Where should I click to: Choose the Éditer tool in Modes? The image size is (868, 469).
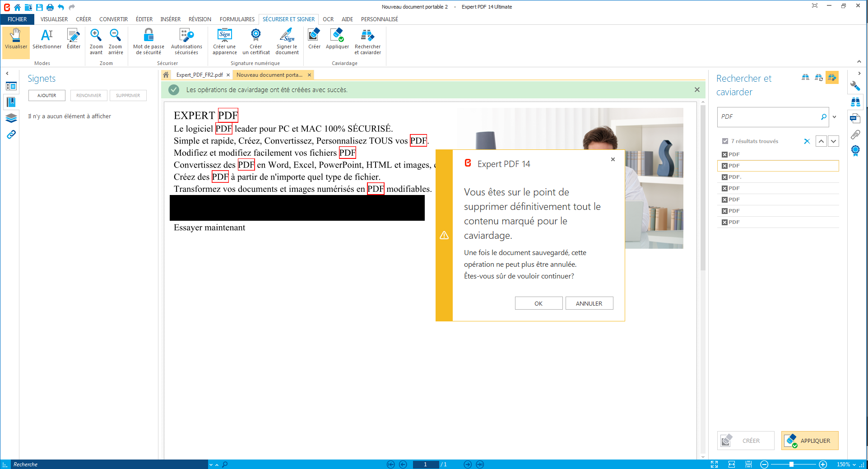[x=74, y=40]
